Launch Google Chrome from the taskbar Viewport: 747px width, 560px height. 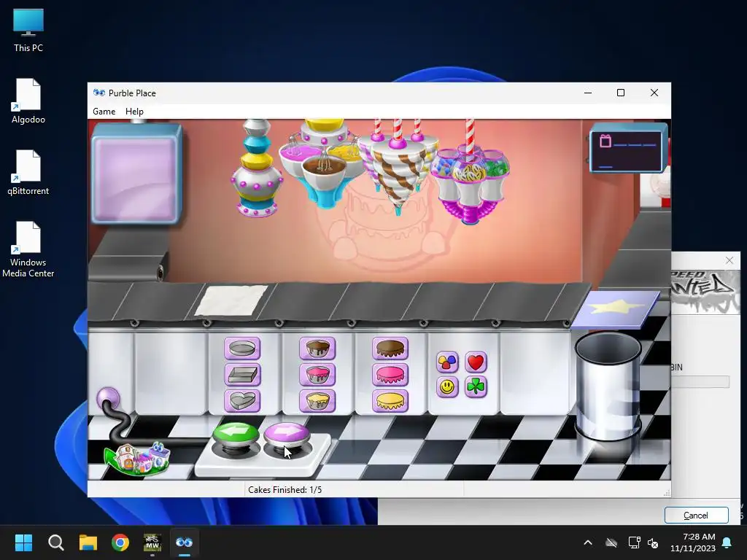[x=120, y=542]
